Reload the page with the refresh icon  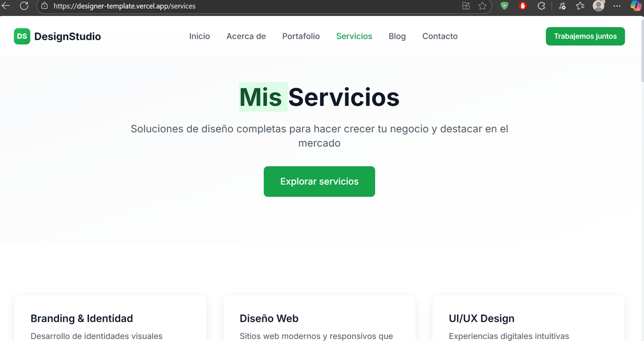(24, 6)
